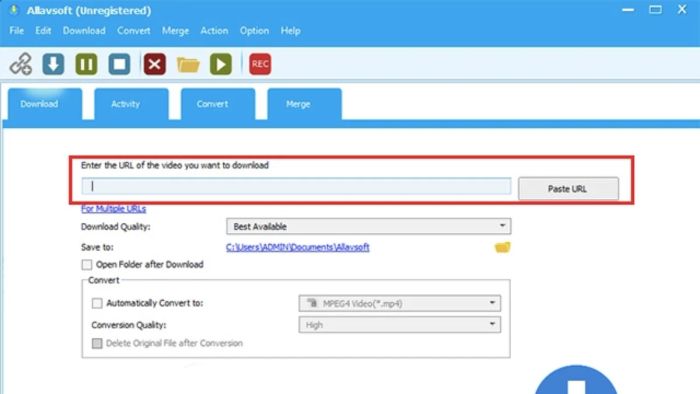
Task: Open the File menu
Action: tap(17, 31)
